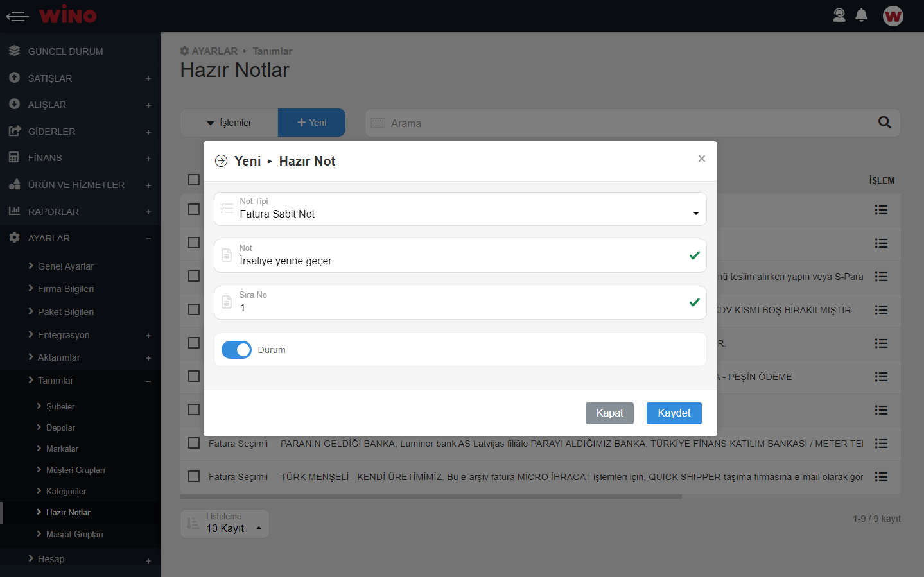Click the Kapat button

609,413
